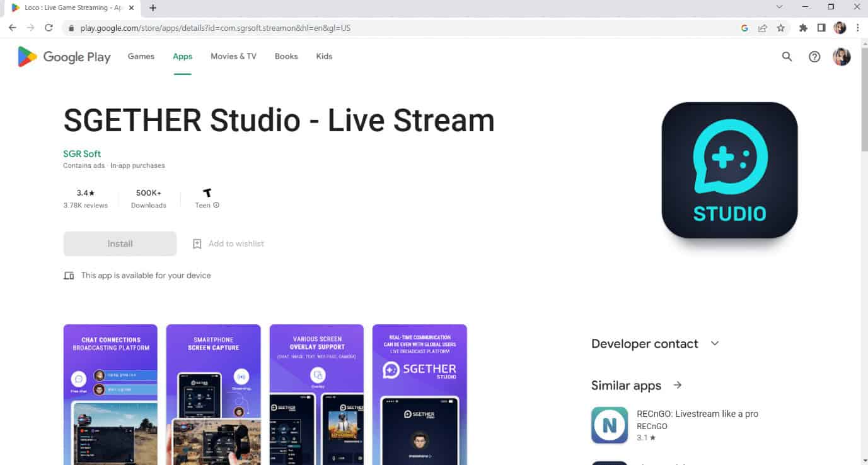Open the Help icon

pos(814,56)
